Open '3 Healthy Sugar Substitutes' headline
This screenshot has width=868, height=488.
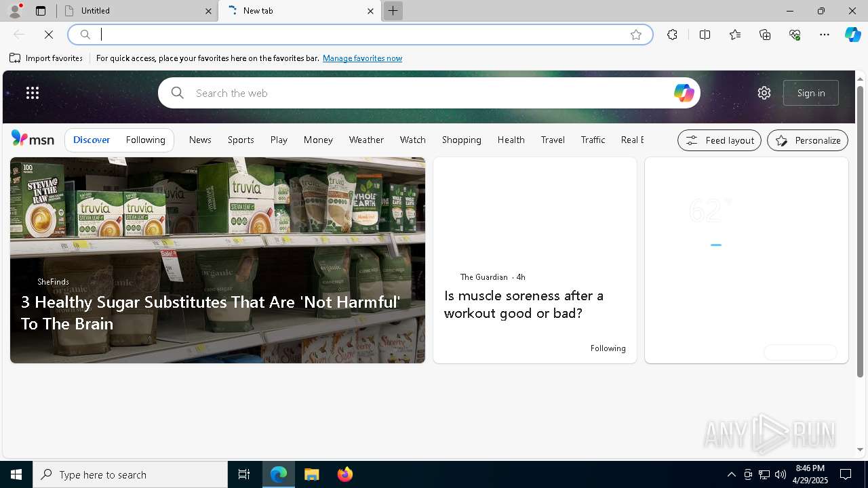pyautogui.click(x=210, y=312)
